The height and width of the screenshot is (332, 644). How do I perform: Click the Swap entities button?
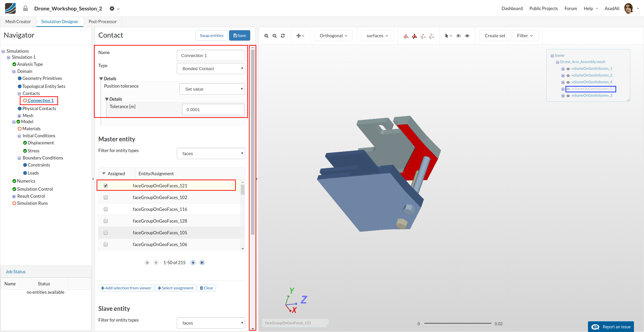click(211, 36)
